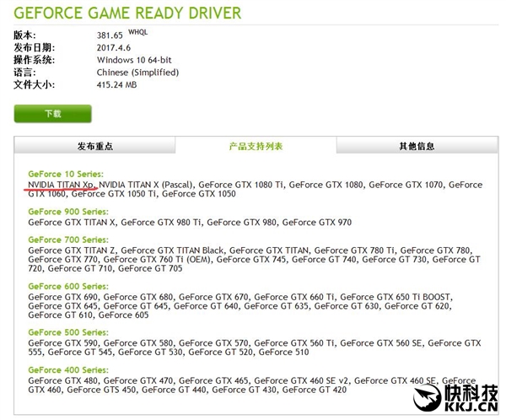Click the WHQL superscript label
The image size is (506, 420).
pyautogui.click(x=137, y=32)
